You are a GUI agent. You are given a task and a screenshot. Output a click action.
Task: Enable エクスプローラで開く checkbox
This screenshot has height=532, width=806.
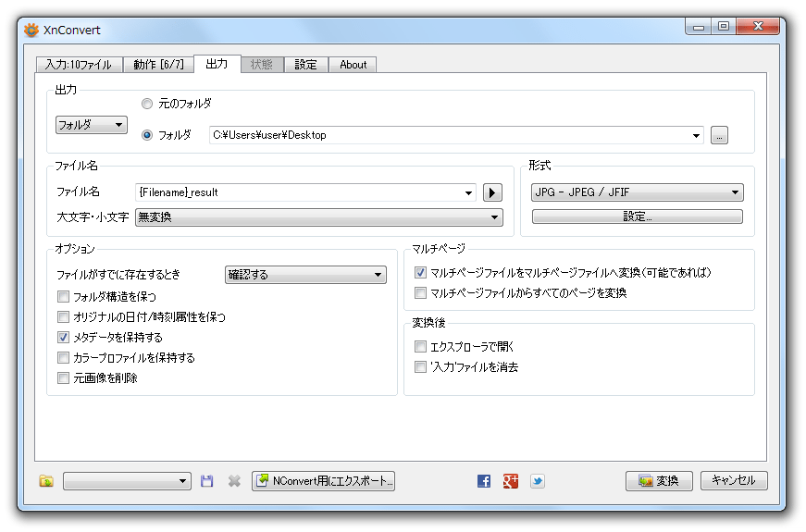pos(420,346)
